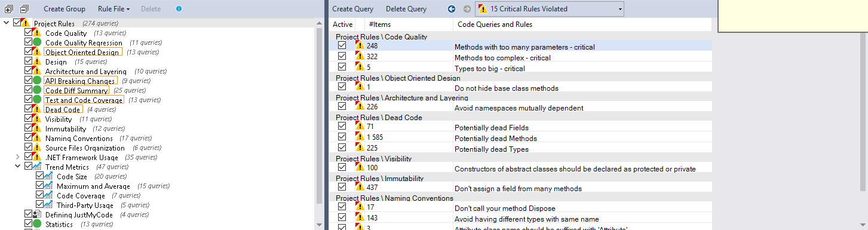
Task: Collapse the Project Rules tree node
Action: [x=6, y=23]
